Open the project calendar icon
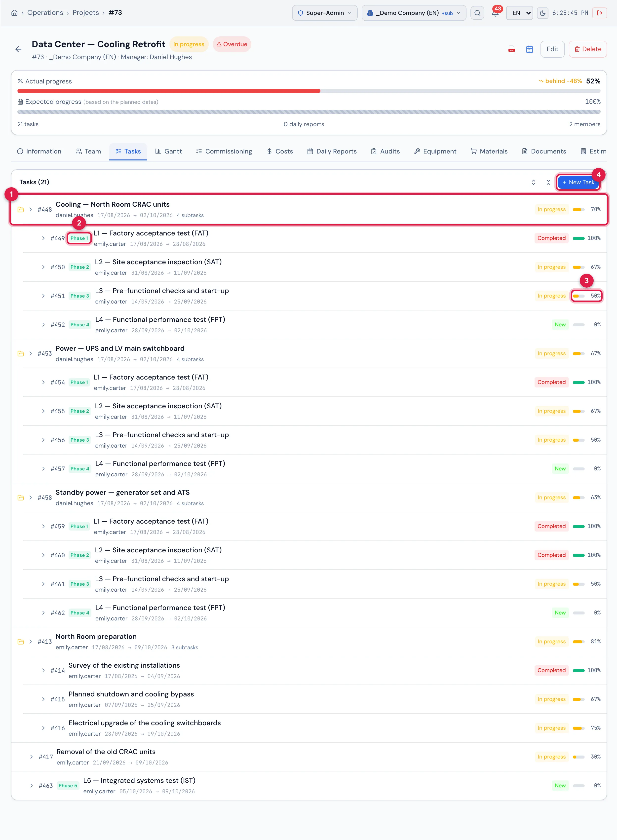Screen dimensions: 617x840 coord(529,49)
